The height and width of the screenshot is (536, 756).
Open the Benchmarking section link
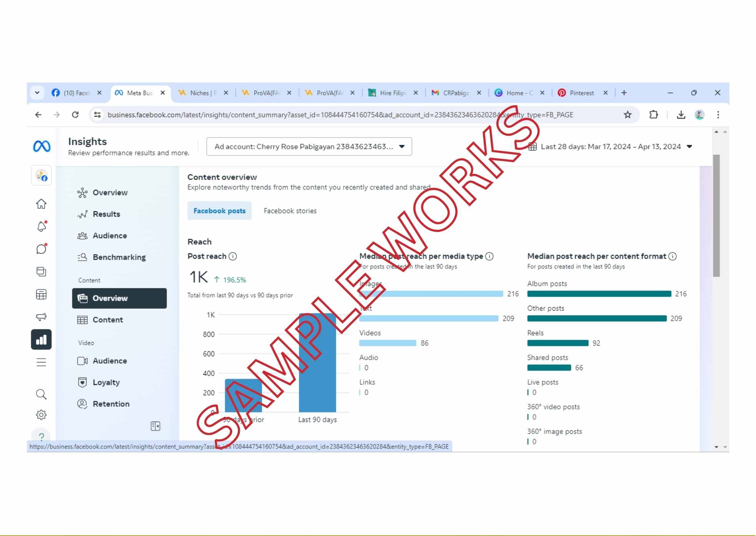[x=119, y=257]
